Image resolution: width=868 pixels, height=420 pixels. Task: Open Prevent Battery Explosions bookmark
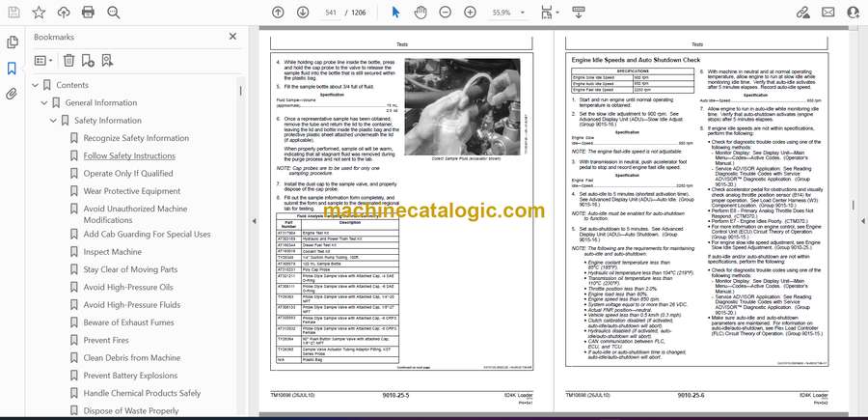[130, 376]
